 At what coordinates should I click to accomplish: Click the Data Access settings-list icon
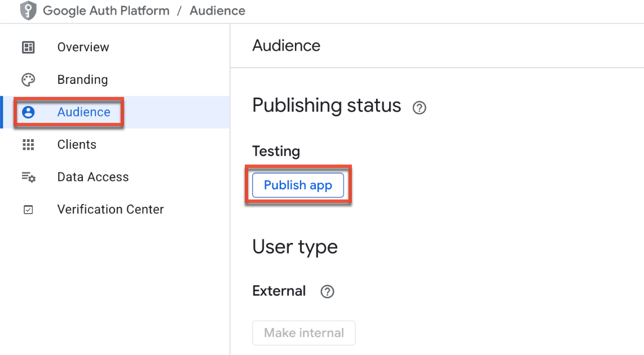tap(28, 177)
